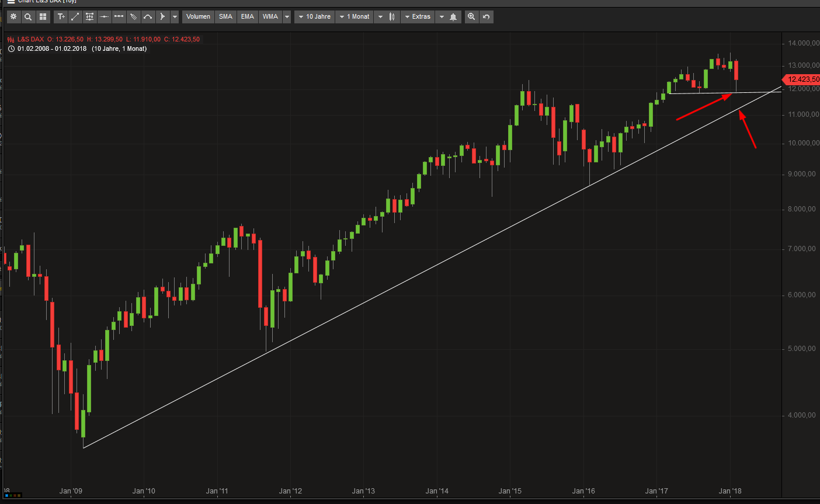Open the 10 Jahre time range dropdown
This screenshot has width=820, height=504.
pyautogui.click(x=314, y=17)
